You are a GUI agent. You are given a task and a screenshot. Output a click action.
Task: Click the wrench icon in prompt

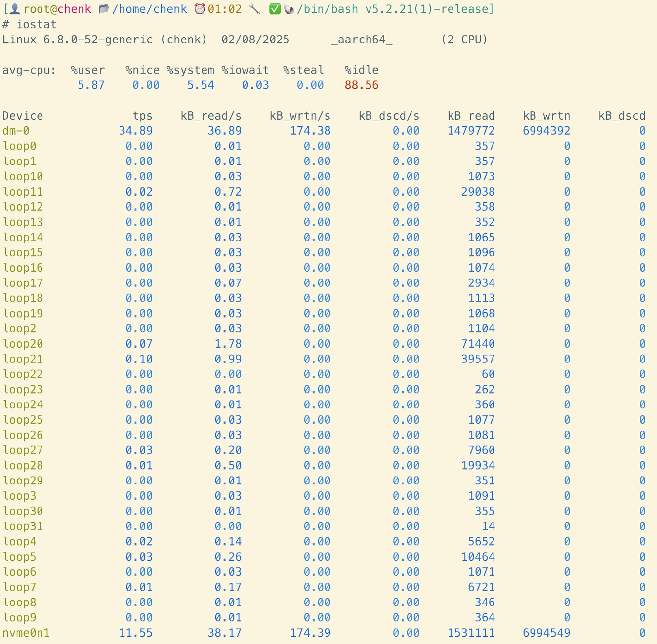(254, 9)
